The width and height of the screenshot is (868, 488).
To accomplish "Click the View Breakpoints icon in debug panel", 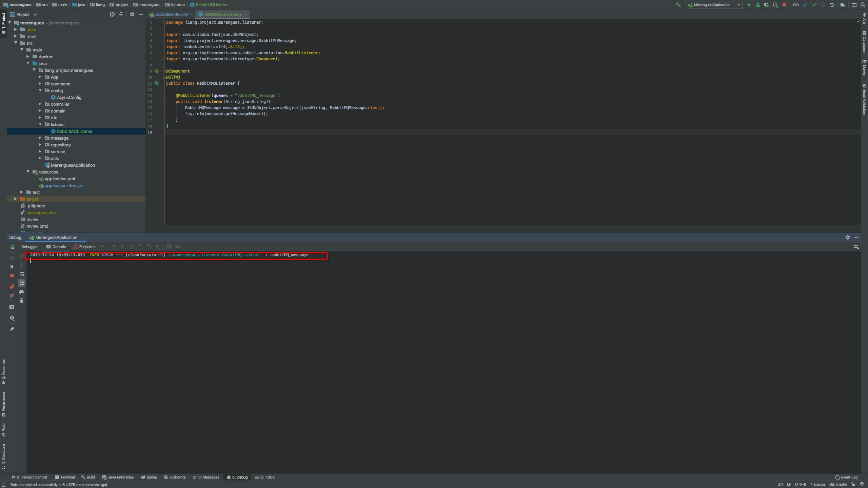I will pos(12,287).
